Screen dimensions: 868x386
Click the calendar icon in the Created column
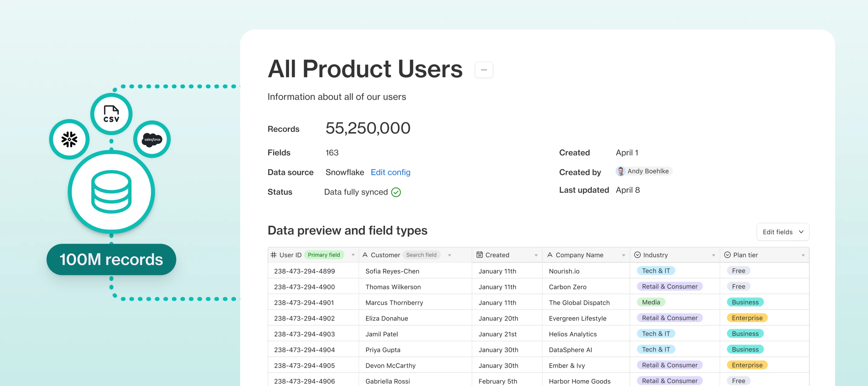tap(480, 255)
